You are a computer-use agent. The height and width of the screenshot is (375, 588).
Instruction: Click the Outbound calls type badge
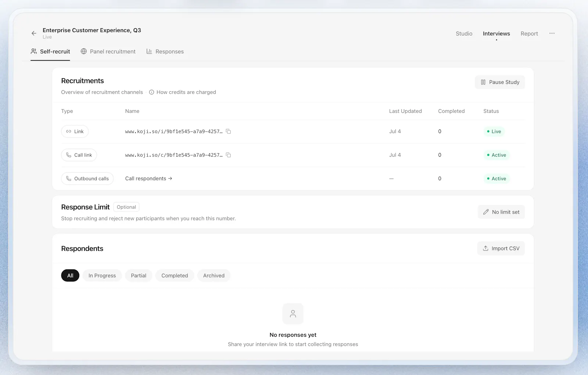pos(87,178)
